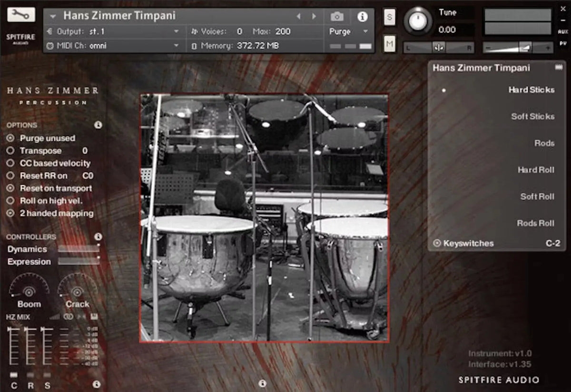
Task: Open the MIDI Ch omni dropdown
Action: (x=114, y=46)
